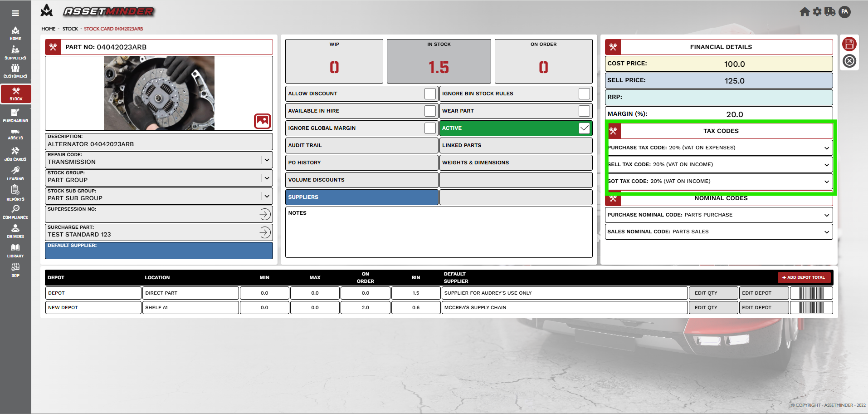Click the barcode icon for New Depot row
This screenshot has width=868, height=414.
click(811, 308)
